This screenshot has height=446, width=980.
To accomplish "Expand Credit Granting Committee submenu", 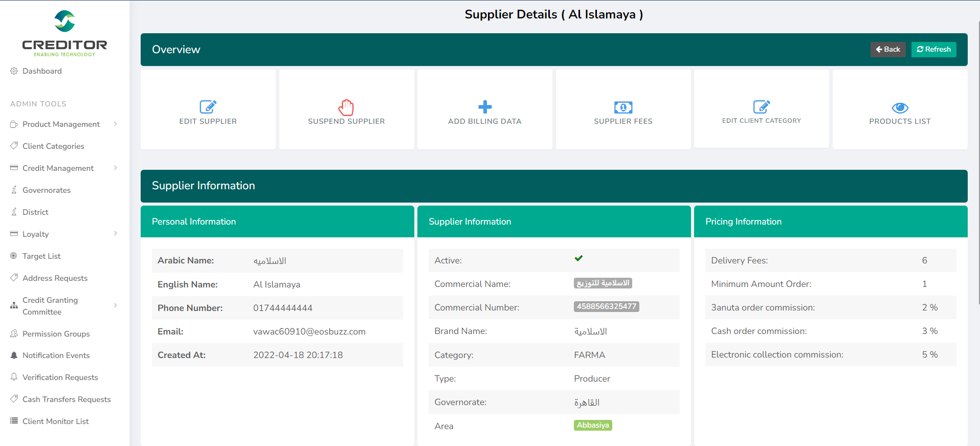I will coord(116,305).
